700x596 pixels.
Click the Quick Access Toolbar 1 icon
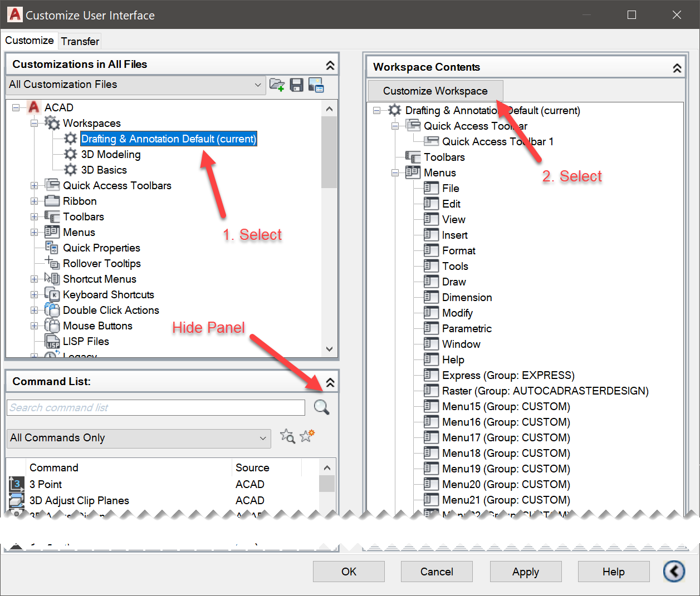(x=432, y=141)
